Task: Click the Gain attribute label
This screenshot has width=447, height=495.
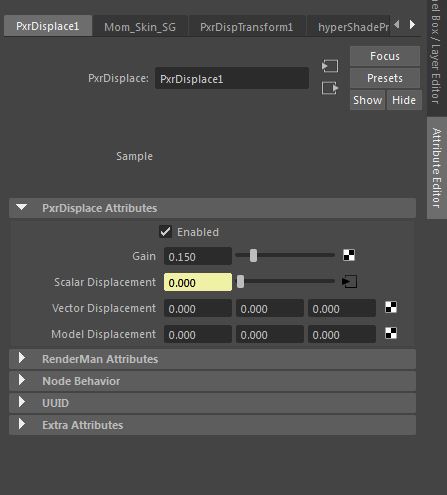Action: tap(144, 256)
